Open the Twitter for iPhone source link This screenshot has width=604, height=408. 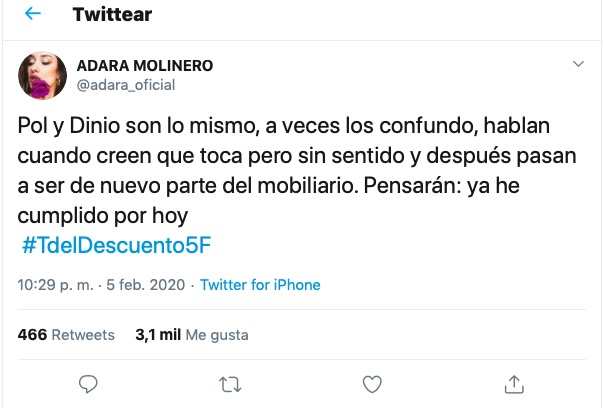point(260,285)
